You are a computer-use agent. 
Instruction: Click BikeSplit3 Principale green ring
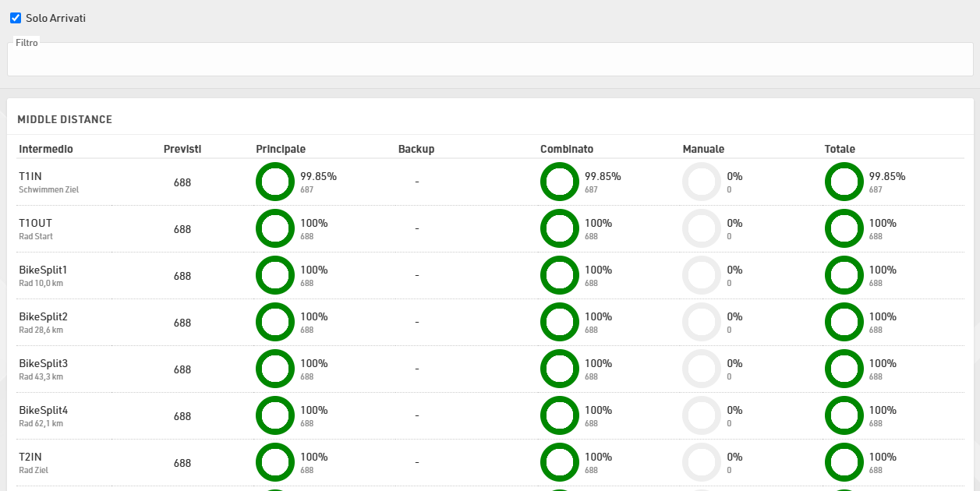click(275, 369)
